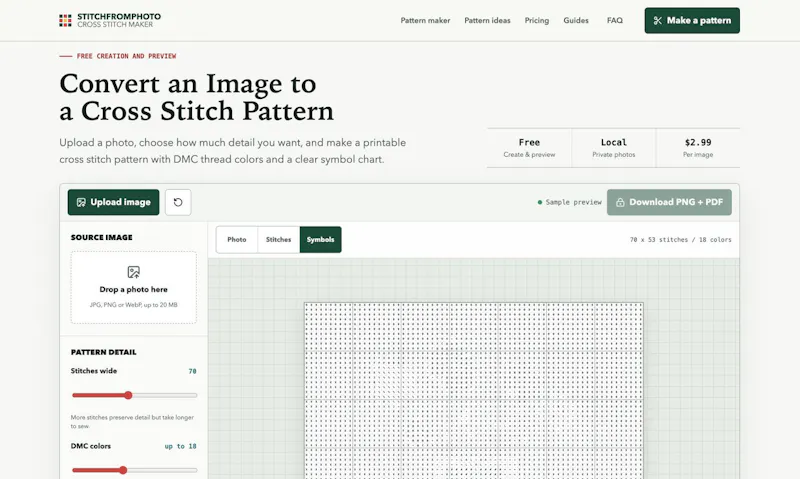This screenshot has height=479, width=800.
Task: Click the image upload icon in drop zone
Action: click(134, 272)
